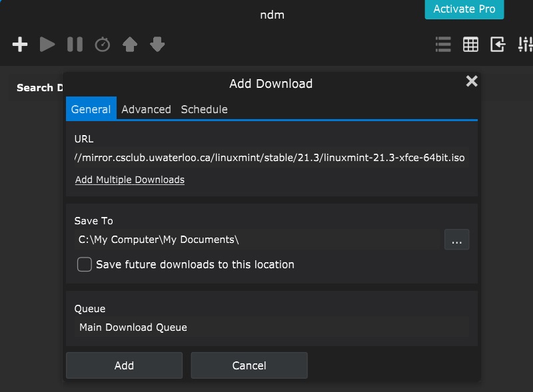Open the Save To browse dialog

coord(457,240)
